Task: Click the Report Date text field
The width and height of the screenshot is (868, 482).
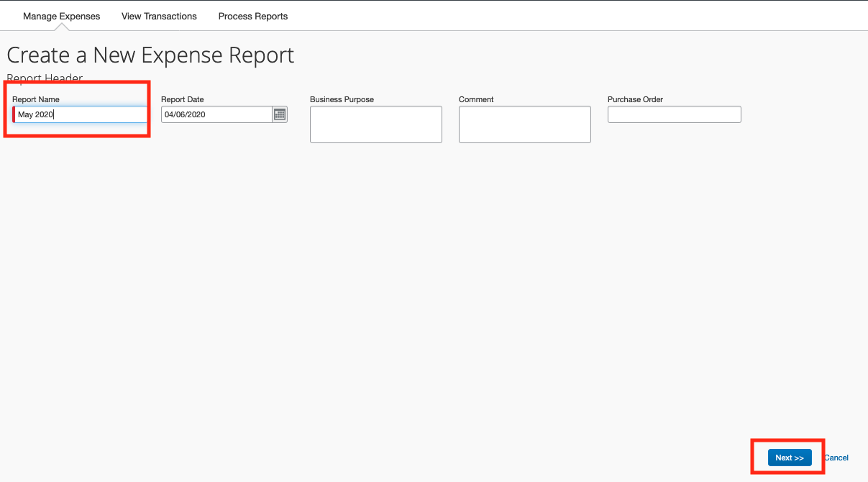Action: pos(216,114)
